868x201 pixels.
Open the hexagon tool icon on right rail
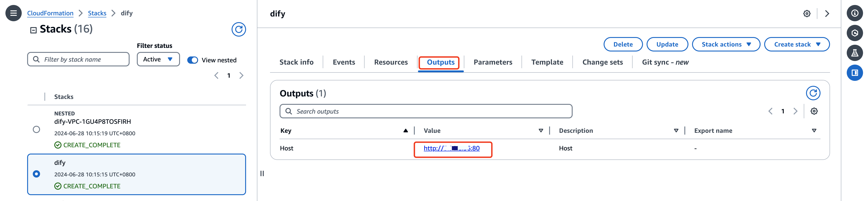point(854,33)
